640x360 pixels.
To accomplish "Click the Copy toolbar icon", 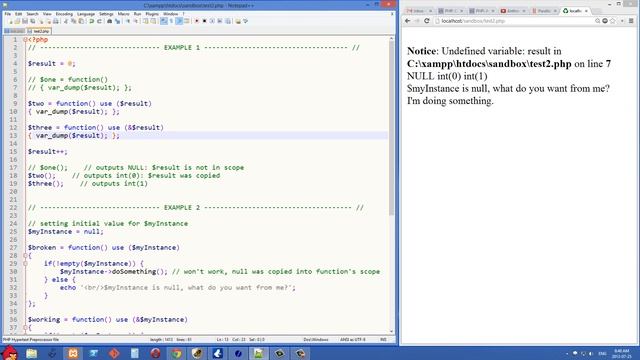I will (73, 21).
